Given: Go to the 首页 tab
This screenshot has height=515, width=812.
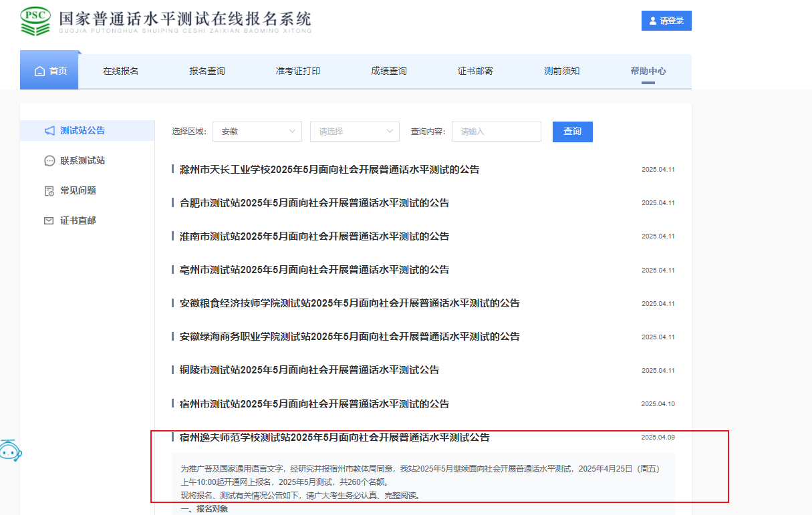Looking at the screenshot, I should click(50, 71).
